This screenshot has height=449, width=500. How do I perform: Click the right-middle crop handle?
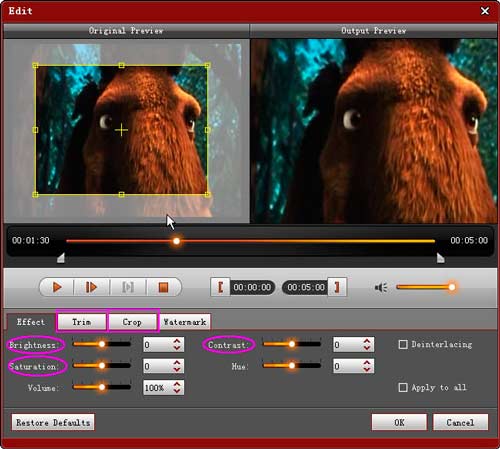pos(207,130)
